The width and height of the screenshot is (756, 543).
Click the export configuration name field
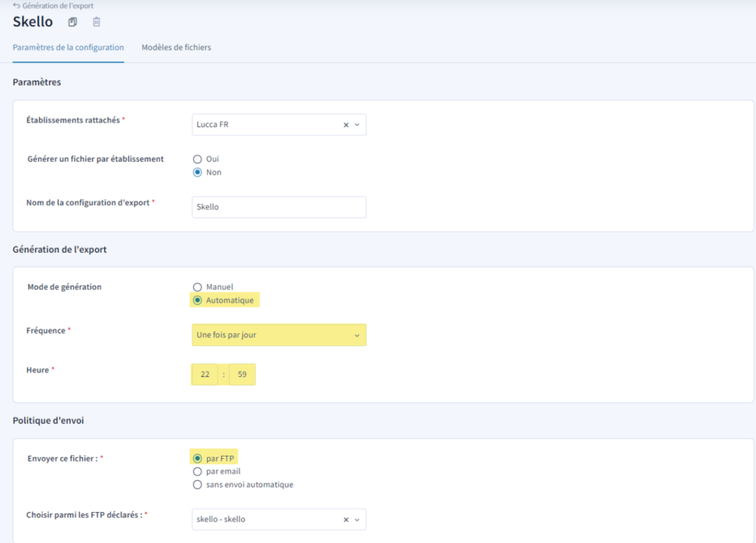coord(278,207)
